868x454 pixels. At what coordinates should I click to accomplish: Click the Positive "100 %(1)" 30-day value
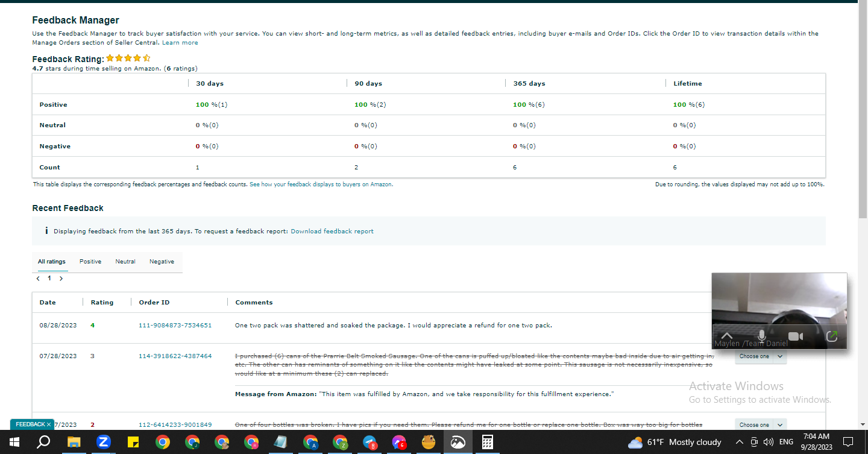pos(212,105)
